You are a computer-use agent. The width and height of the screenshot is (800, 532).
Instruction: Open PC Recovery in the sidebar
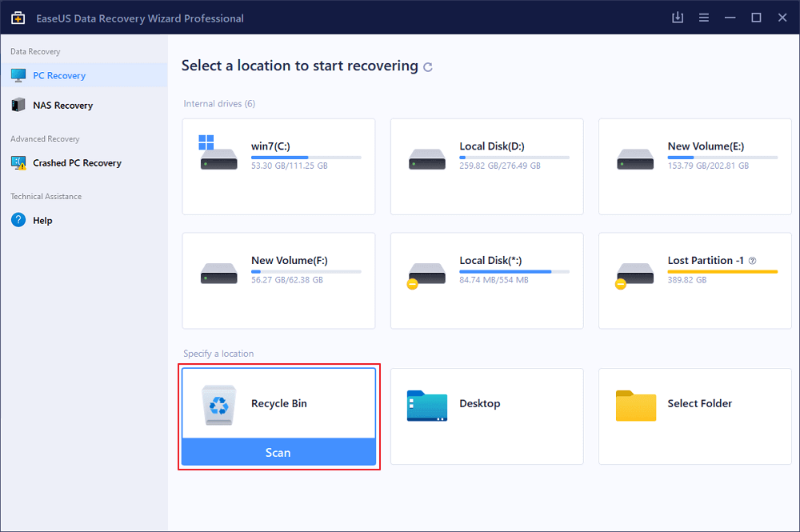(x=59, y=76)
